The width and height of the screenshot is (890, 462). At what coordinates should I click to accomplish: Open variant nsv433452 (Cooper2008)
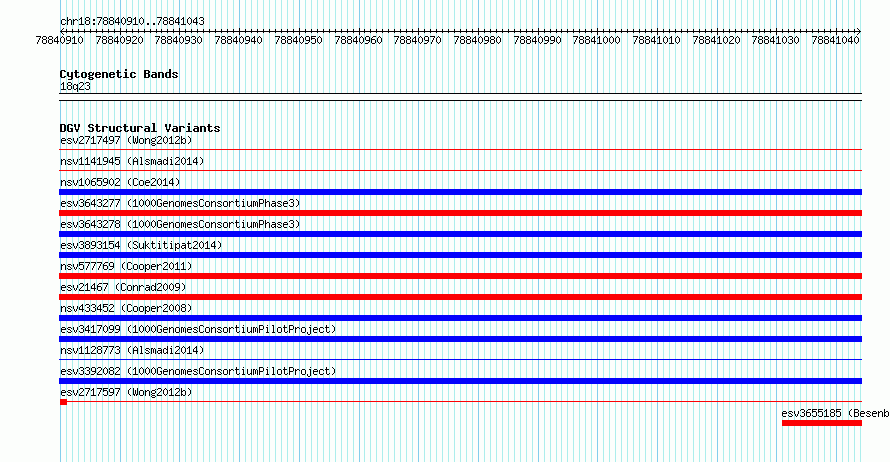(126, 308)
